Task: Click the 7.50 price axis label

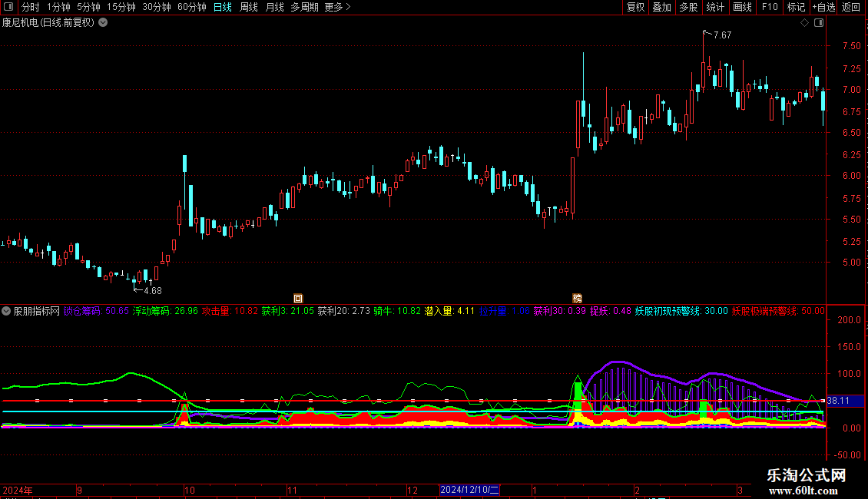Action: click(851, 46)
